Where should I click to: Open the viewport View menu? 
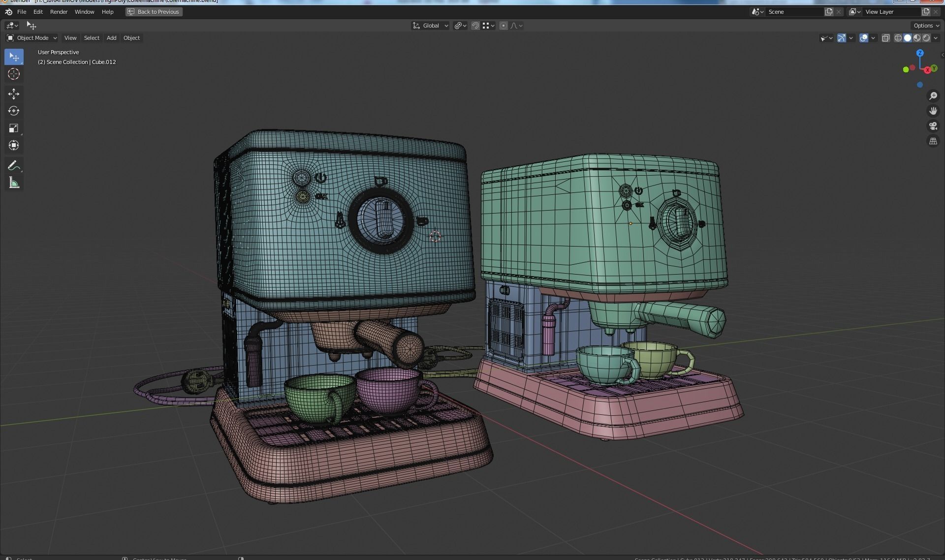coord(70,38)
